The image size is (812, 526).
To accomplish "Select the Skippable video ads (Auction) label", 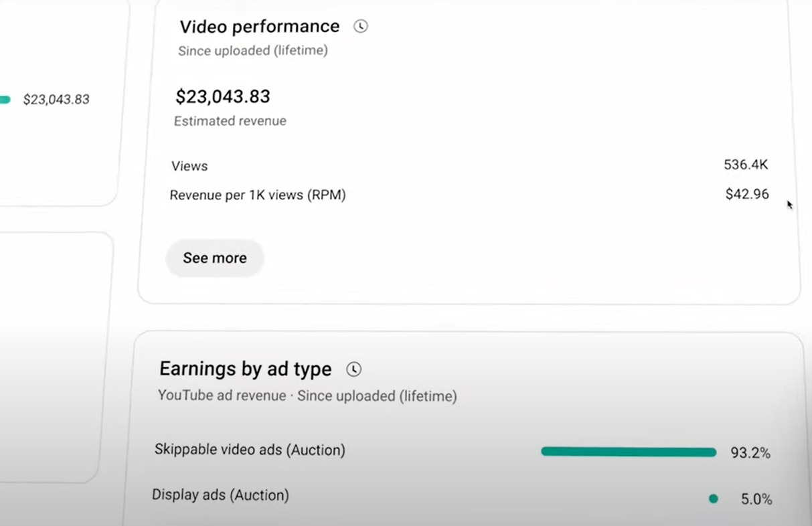I will click(250, 450).
